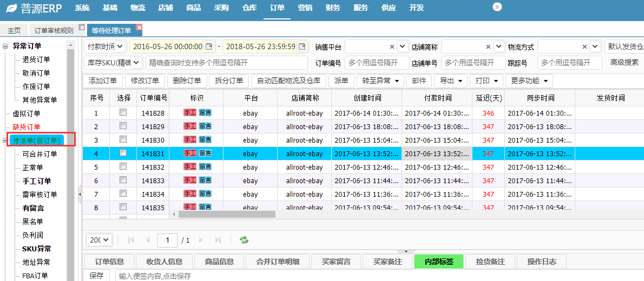644x281 pixels.
Task: Switch to the 操作日志 tab
Action: click(542, 262)
